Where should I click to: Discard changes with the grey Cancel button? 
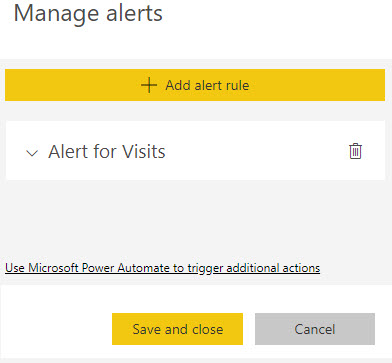[315, 329]
